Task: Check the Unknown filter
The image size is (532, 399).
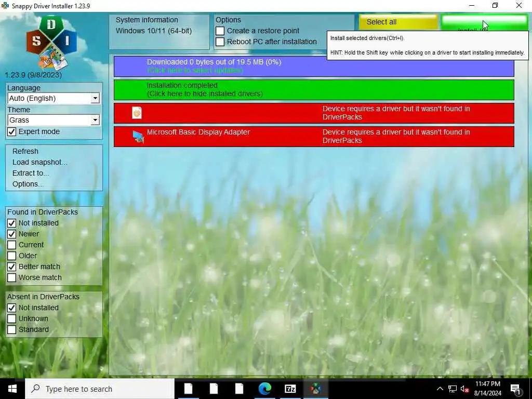Action: (11, 318)
